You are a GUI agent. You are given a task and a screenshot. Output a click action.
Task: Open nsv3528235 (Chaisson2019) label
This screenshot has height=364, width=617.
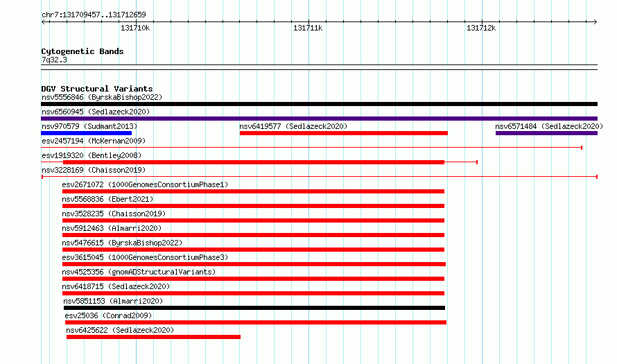click(x=114, y=214)
